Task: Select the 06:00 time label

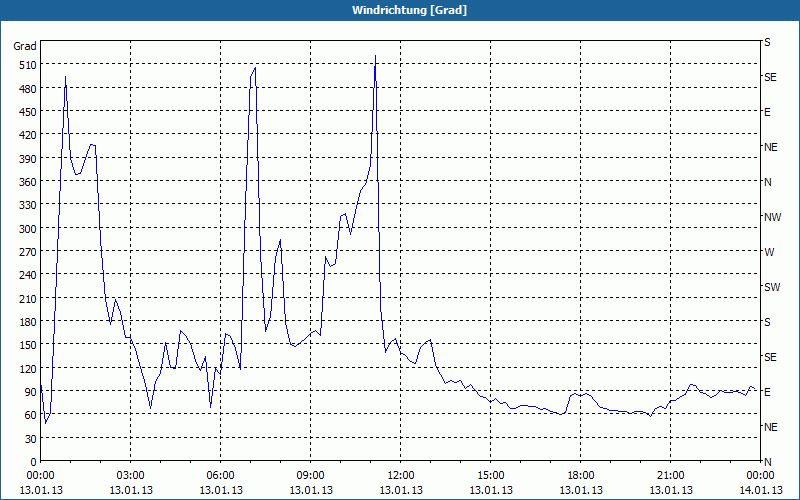Action: click(x=220, y=476)
